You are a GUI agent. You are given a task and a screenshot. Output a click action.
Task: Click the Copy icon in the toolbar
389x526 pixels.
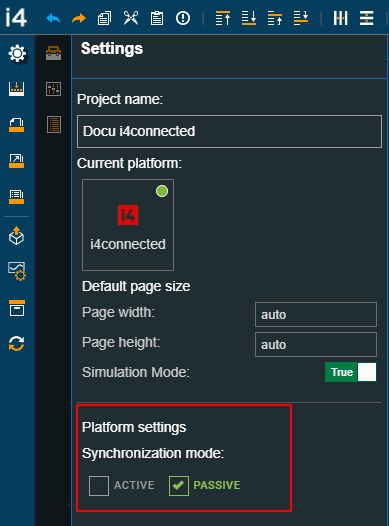click(x=104, y=18)
